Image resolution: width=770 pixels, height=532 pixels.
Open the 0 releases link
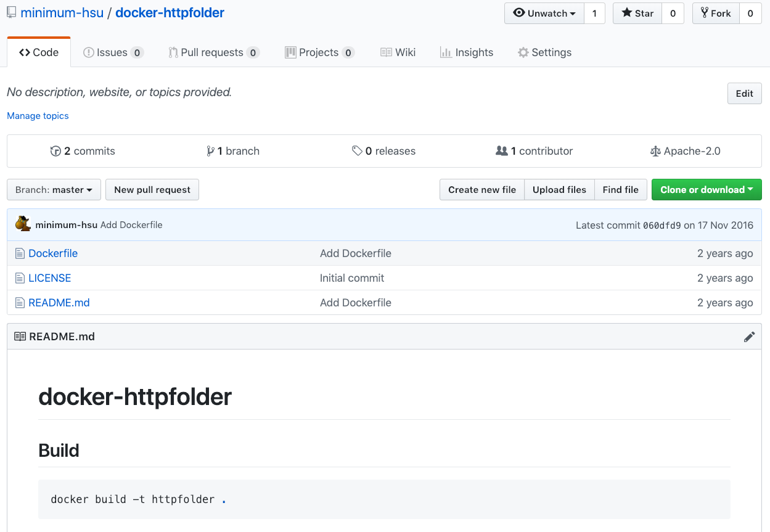tap(383, 151)
